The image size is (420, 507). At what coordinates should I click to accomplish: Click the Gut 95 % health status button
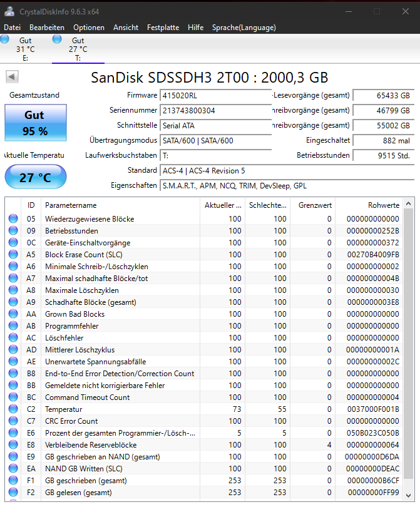coord(36,123)
